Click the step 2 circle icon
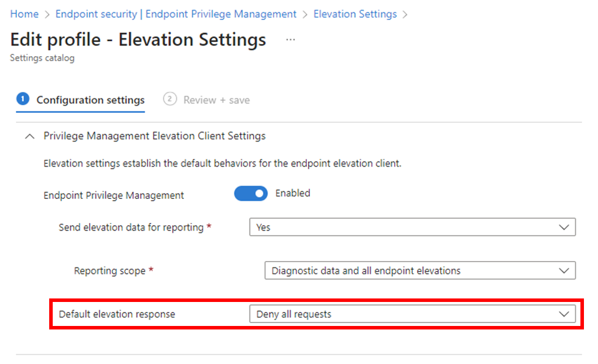 tap(170, 99)
